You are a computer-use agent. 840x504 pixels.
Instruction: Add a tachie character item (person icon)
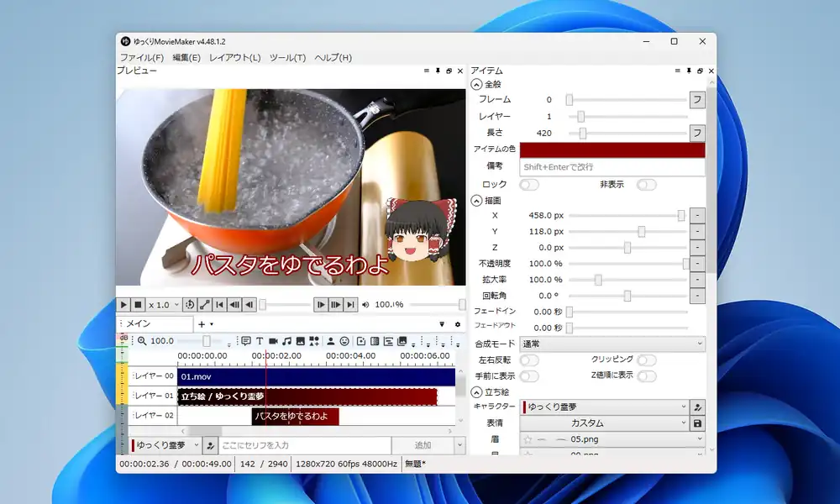pyautogui.click(x=330, y=341)
